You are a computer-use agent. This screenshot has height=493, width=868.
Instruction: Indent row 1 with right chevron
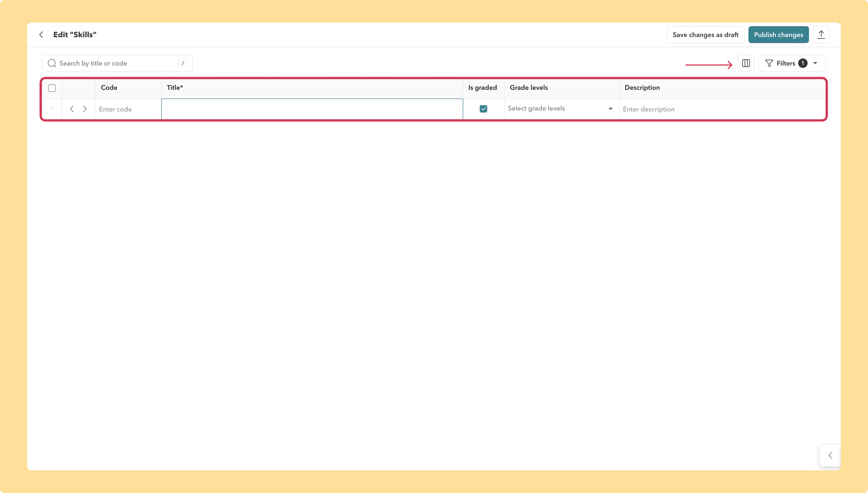pos(85,109)
